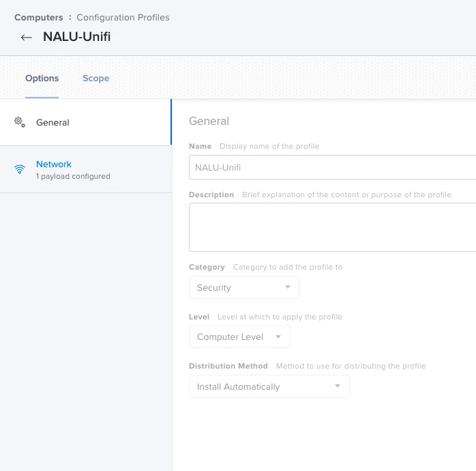Viewport: 476px width, 471px height.
Task: Click the 'Level at which to apply the profile' hint
Action: [280, 317]
